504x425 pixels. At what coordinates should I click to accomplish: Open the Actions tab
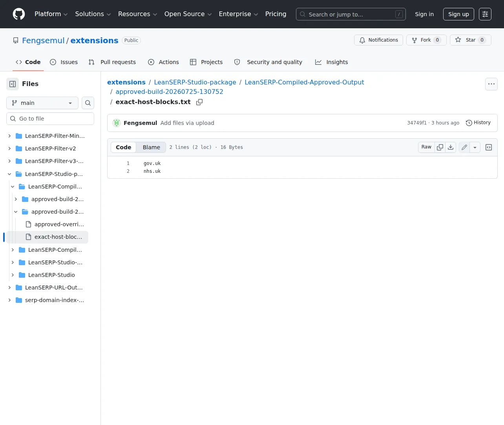(163, 62)
